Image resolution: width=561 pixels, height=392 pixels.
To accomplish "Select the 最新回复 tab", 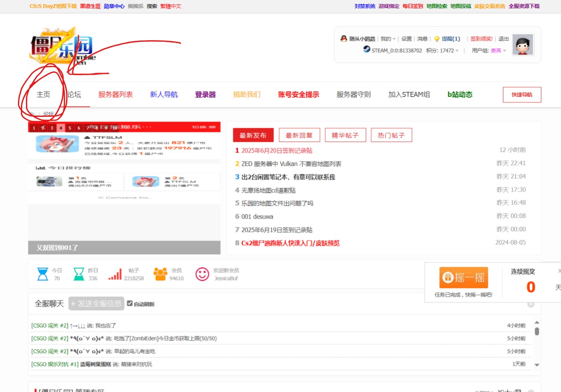I will click(299, 135).
